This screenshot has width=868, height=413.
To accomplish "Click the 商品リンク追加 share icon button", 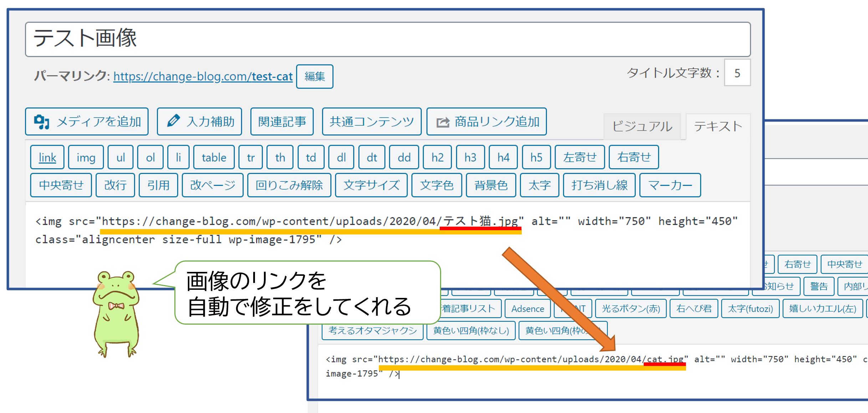I will (x=486, y=122).
